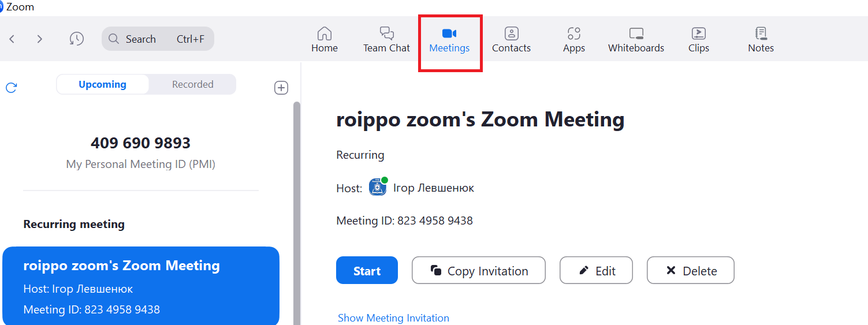Open the history clock icon
Viewport: 868px width, 325px height.
point(76,39)
